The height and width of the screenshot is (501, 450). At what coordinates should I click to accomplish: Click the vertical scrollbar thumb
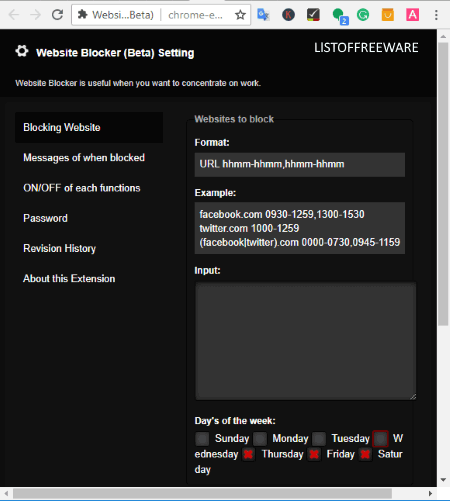(x=443, y=184)
